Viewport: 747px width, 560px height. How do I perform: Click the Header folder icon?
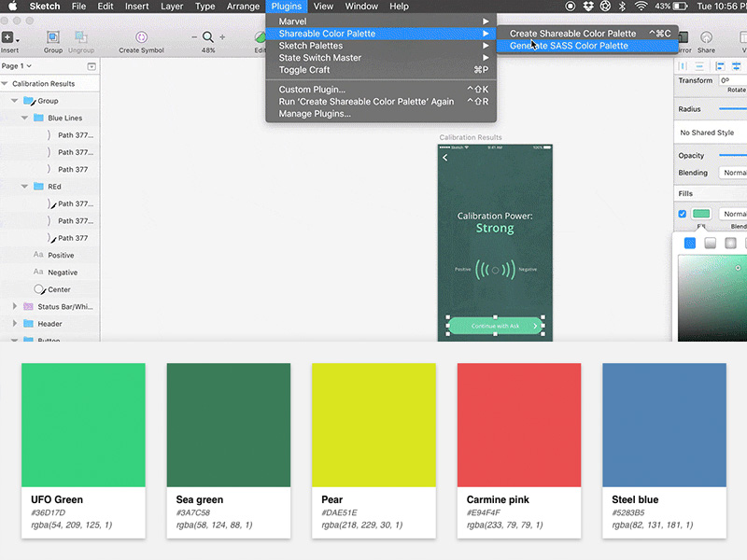(29, 323)
